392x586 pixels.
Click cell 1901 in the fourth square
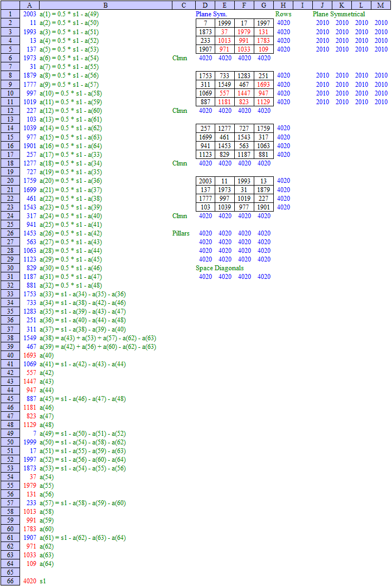264,207
